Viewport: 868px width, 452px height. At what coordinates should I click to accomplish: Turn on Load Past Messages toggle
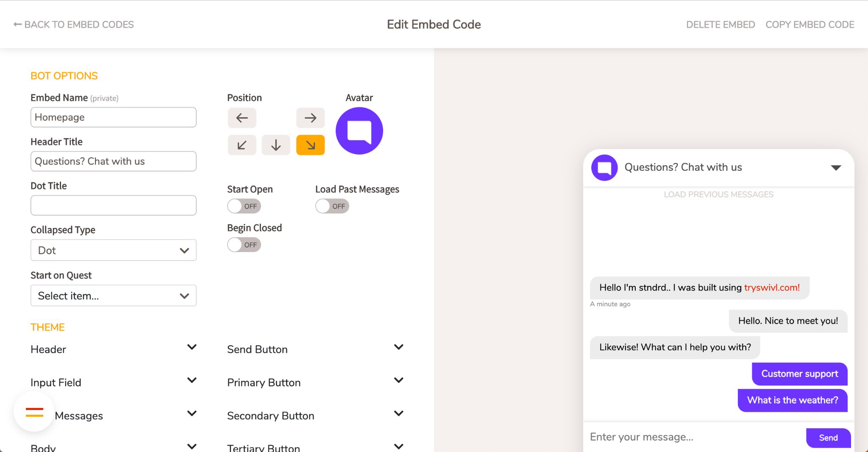pos(332,206)
